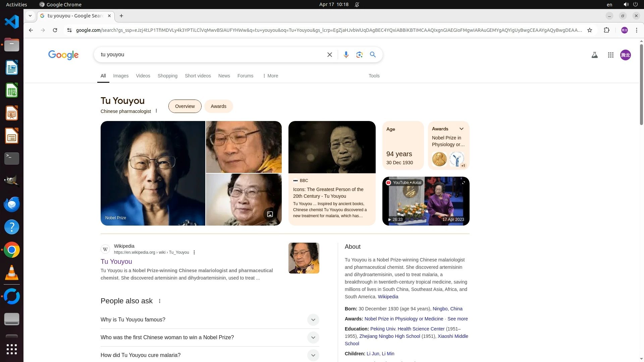Switch to the Images tab

(x=121, y=76)
